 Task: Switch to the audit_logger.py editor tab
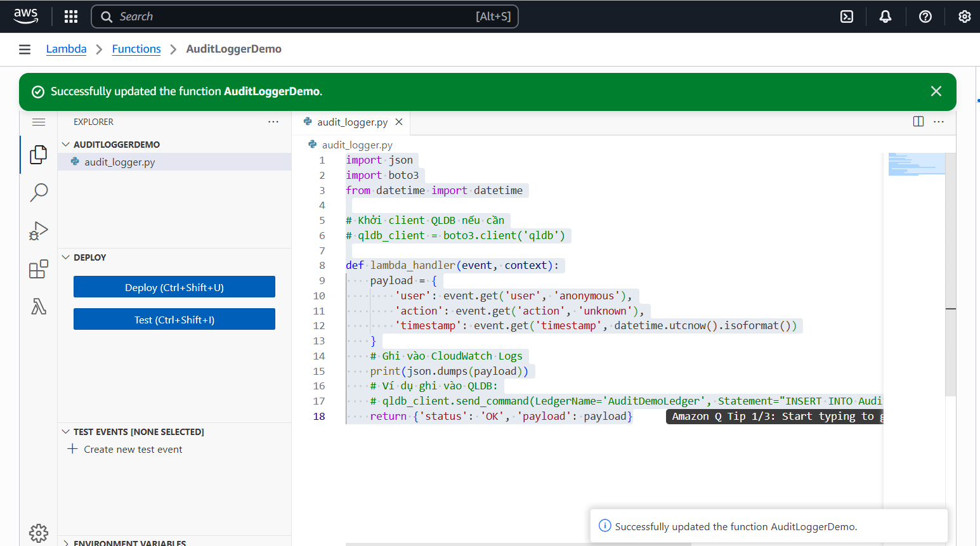coord(352,122)
